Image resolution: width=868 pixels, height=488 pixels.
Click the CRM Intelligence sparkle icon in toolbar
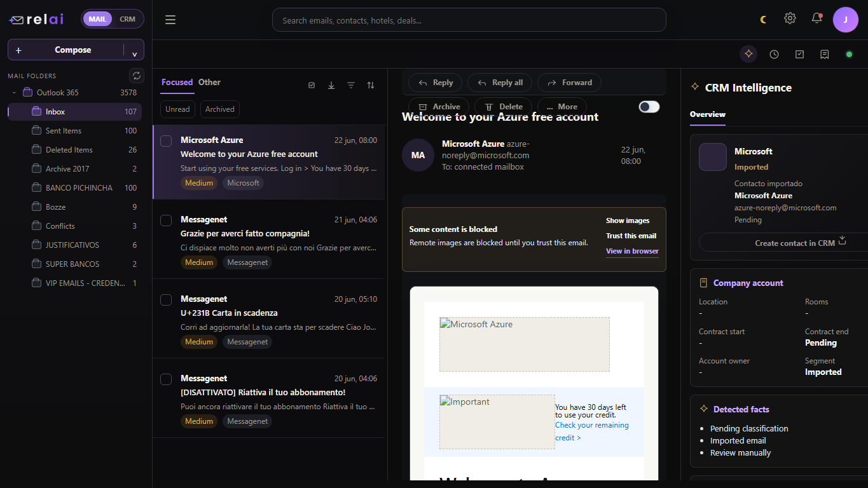click(x=748, y=54)
